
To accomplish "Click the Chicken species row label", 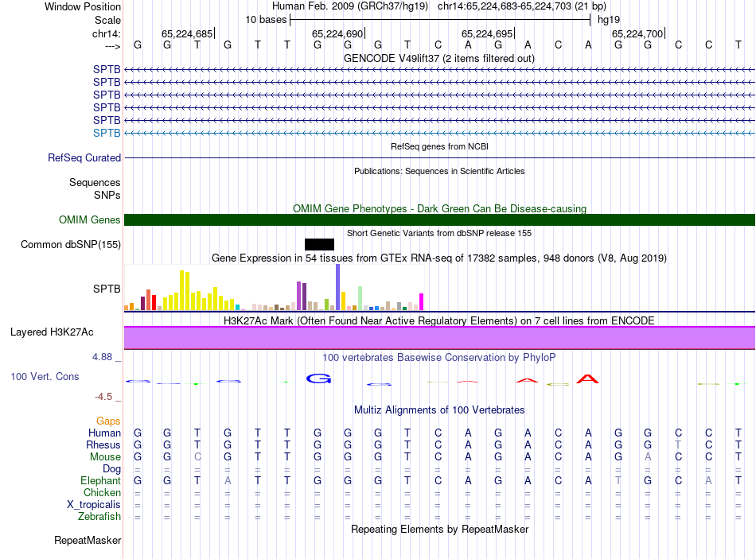I will tap(102, 492).
